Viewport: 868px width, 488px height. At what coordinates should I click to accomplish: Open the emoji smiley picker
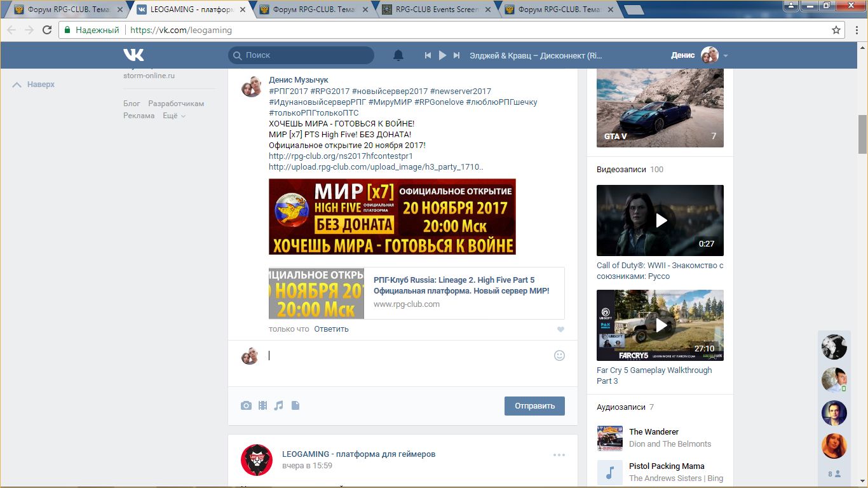pos(559,356)
